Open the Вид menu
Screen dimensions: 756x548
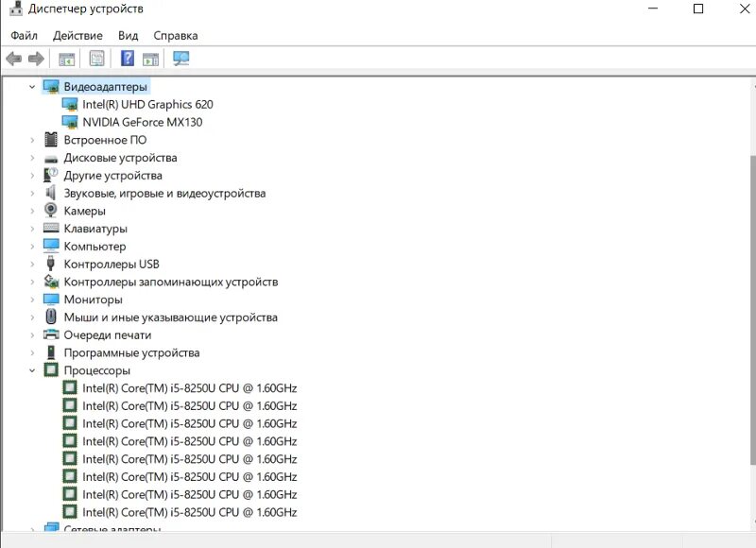tap(129, 36)
